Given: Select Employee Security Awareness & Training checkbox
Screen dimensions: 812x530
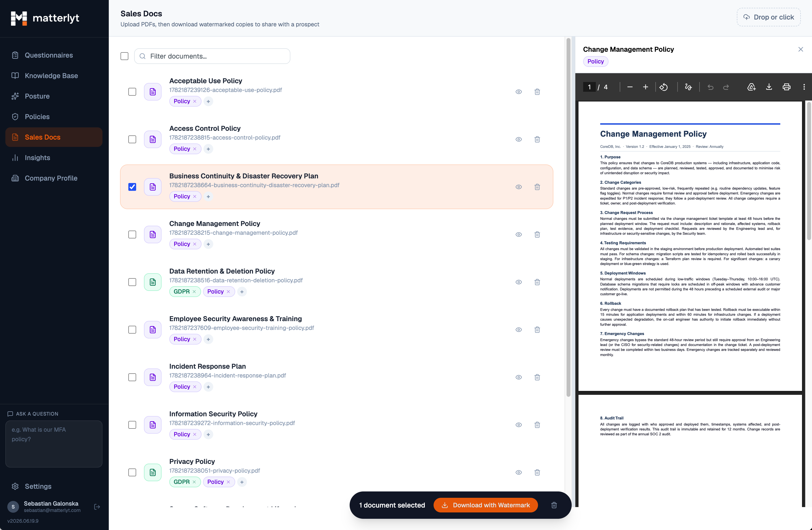Looking at the screenshot, I should click(132, 330).
